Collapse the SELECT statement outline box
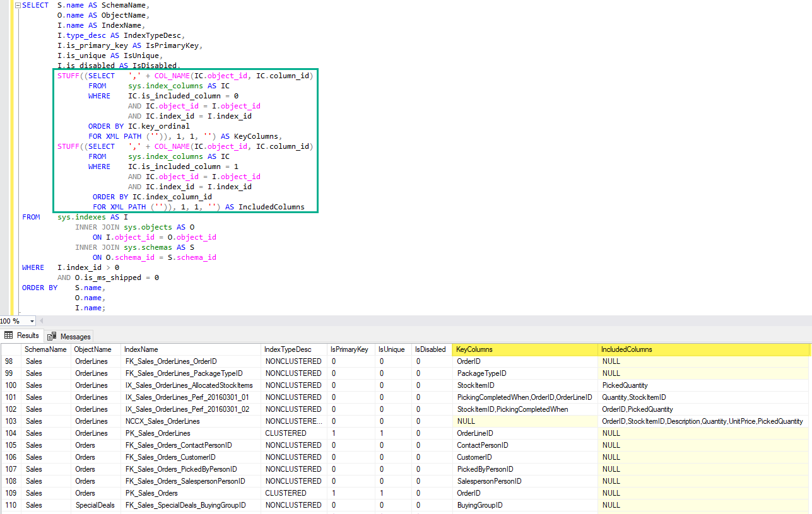The height and width of the screenshot is (514, 812). (x=17, y=5)
